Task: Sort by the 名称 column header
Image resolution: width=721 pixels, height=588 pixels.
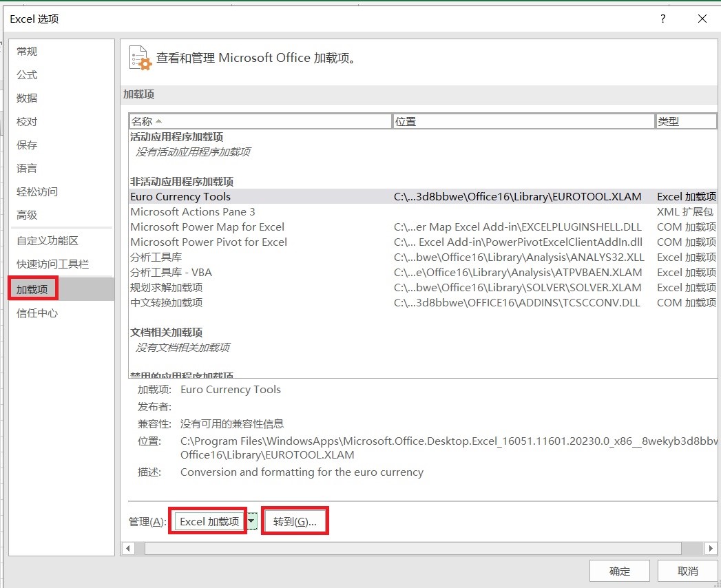Action: tap(260, 122)
